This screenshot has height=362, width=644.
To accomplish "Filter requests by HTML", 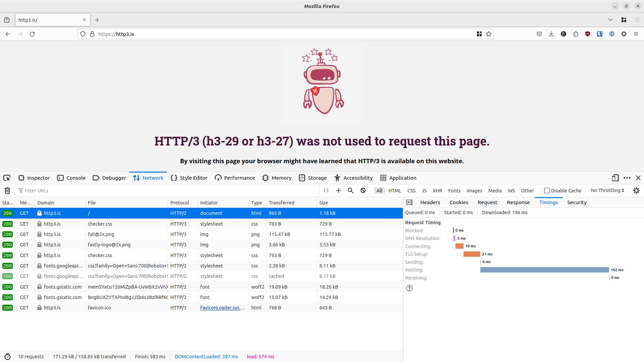I will tap(395, 190).
